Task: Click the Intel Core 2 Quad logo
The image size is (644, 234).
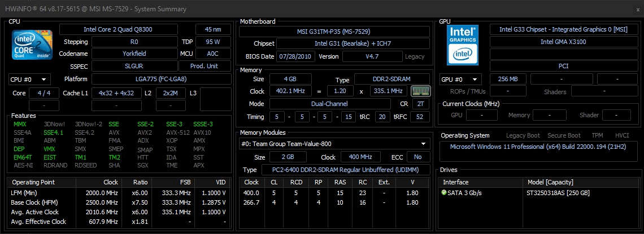Action: 33,45
